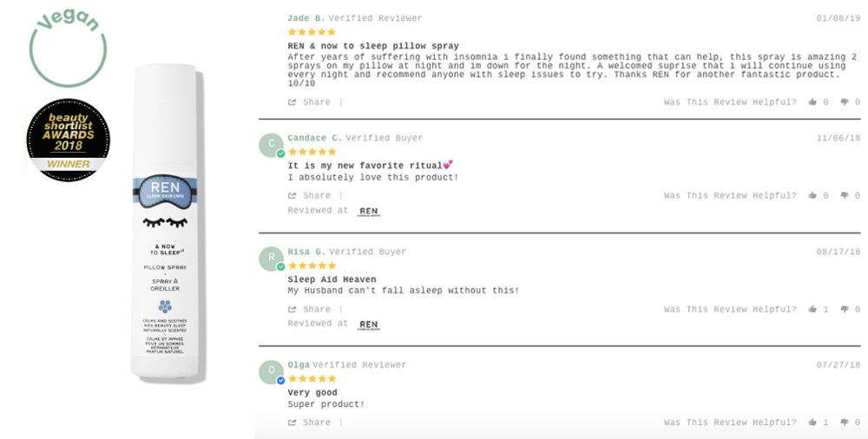Image resolution: width=868 pixels, height=439 pixels.
Task: Click REN logo under Risa's review
Action: (x=369, y=324)
